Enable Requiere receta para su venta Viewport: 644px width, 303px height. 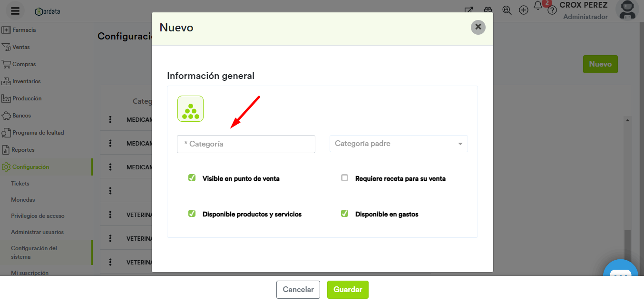click(345, 178)
